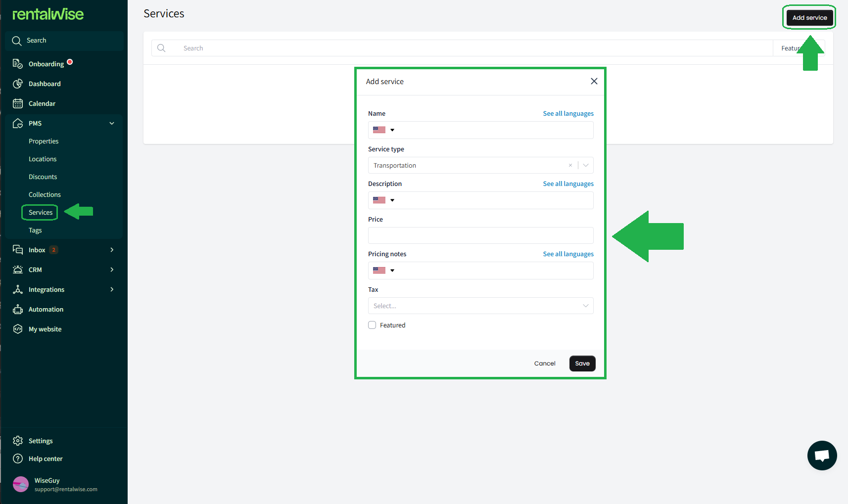
Task: Clear the Transportation service type selection
Action: click(570, 165)
